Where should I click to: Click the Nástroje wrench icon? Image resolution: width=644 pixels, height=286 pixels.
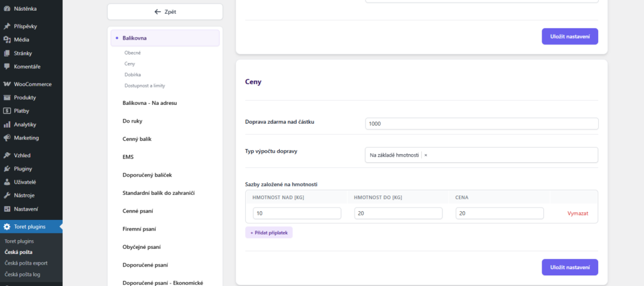tap(6, 195)
